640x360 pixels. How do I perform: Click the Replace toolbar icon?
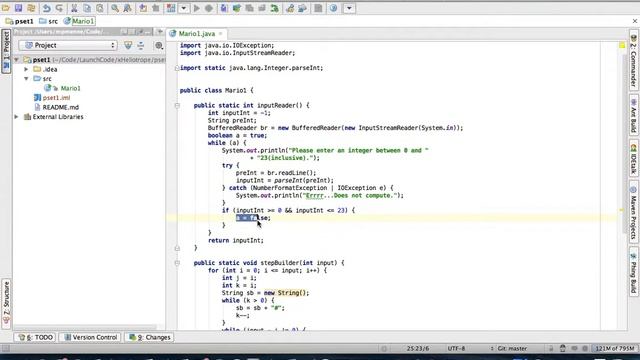click(127, 8)
